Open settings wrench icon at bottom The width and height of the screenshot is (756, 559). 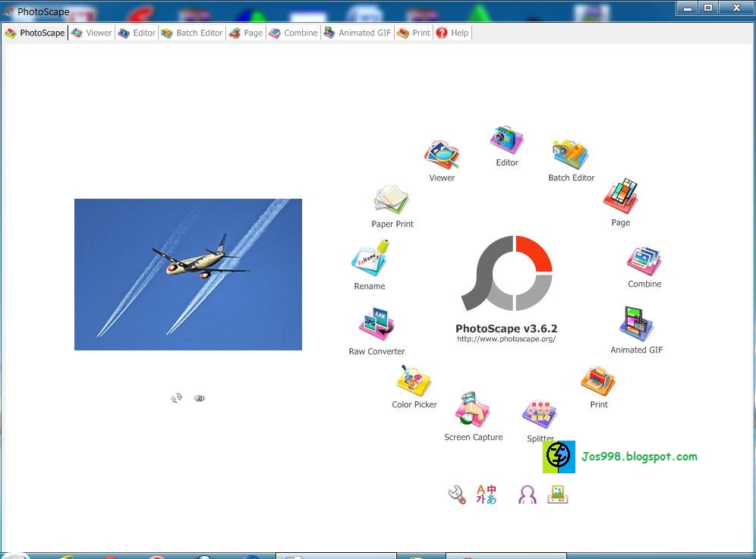457,495
